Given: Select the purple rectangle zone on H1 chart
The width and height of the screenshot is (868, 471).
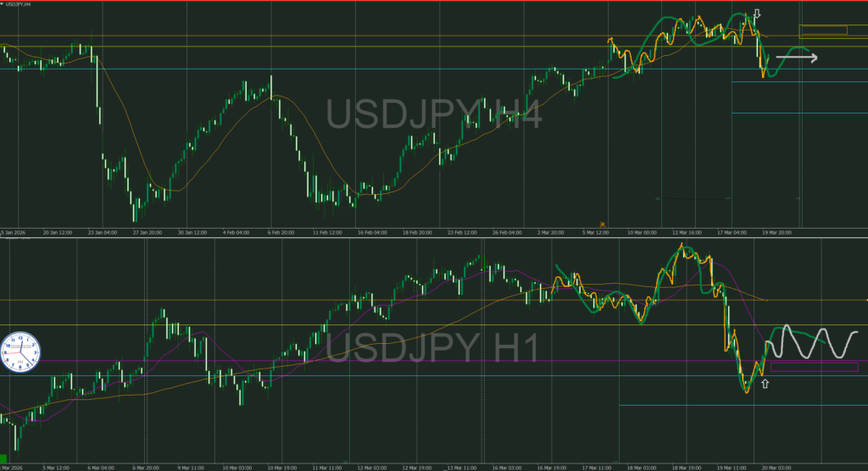Looking at the screenshot, I should pos(814,367).
